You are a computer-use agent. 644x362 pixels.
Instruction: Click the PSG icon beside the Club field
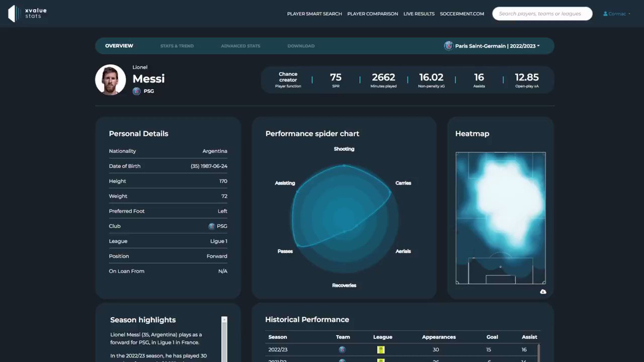211,226
